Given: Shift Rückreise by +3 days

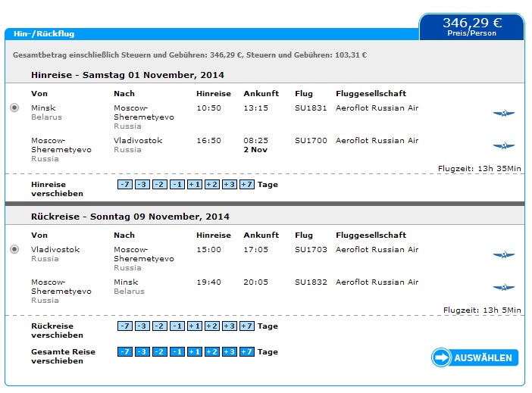Looking at the screenshot, I should point(230,326).
